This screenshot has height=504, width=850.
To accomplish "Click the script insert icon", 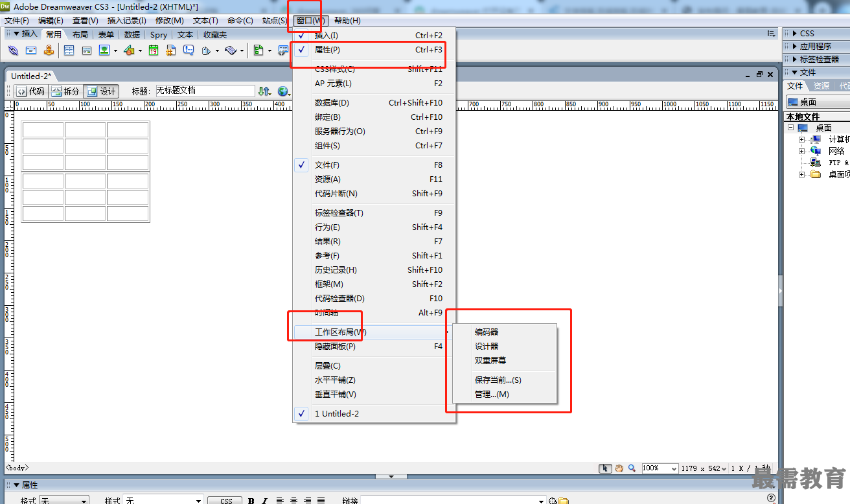I will click(231, 51).
